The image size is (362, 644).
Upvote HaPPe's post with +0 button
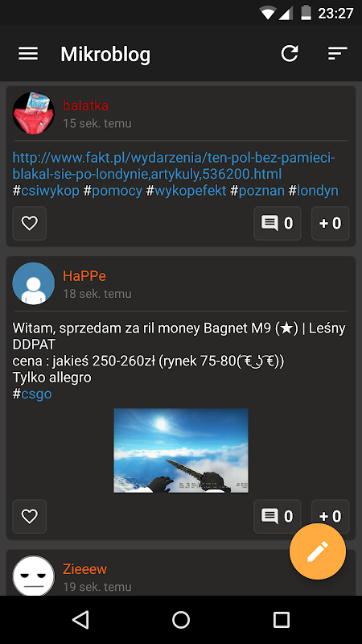331,516
